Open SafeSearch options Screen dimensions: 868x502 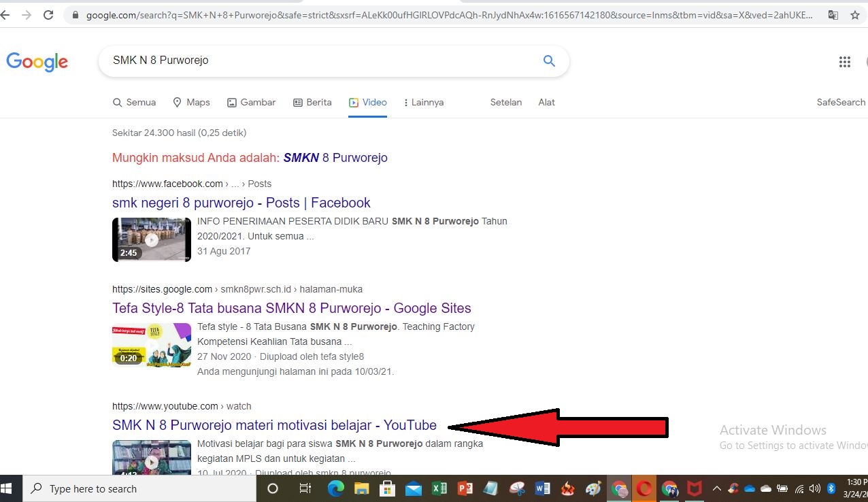(841, 102)
